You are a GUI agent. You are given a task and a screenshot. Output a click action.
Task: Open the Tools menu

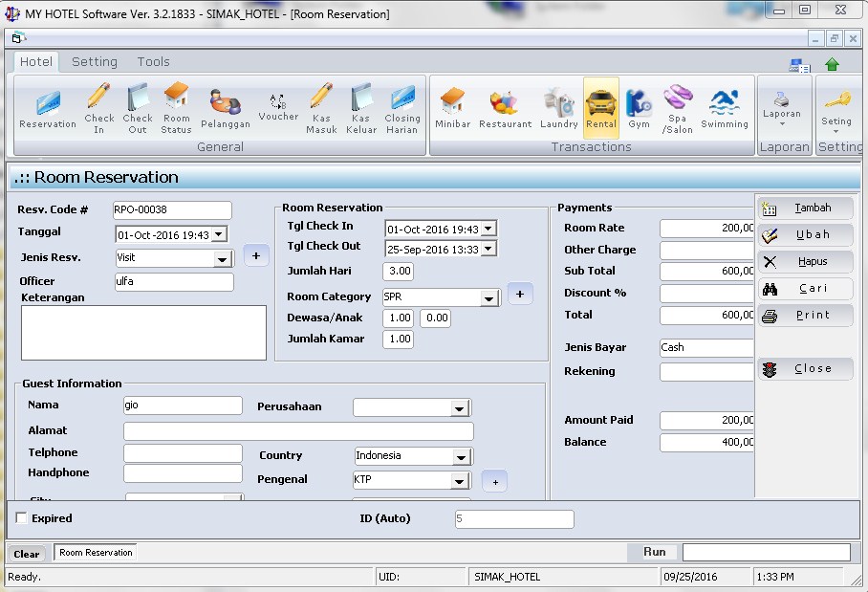[153, 60]
